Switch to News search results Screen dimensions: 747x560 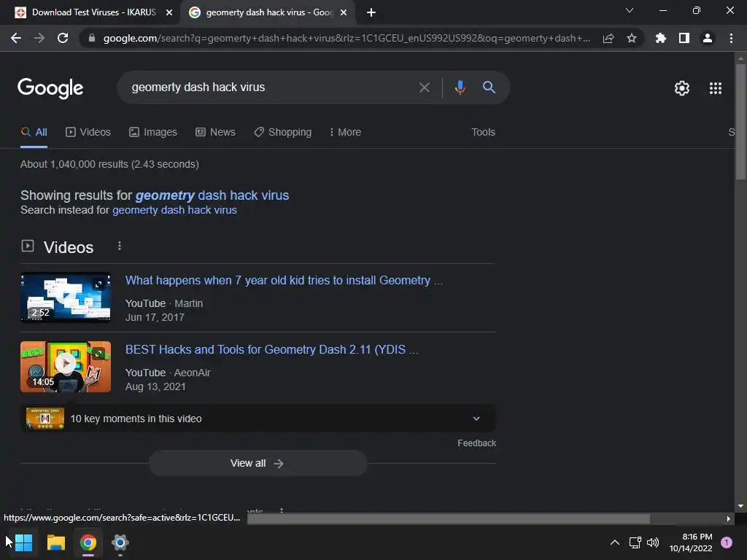coord(215,133)
